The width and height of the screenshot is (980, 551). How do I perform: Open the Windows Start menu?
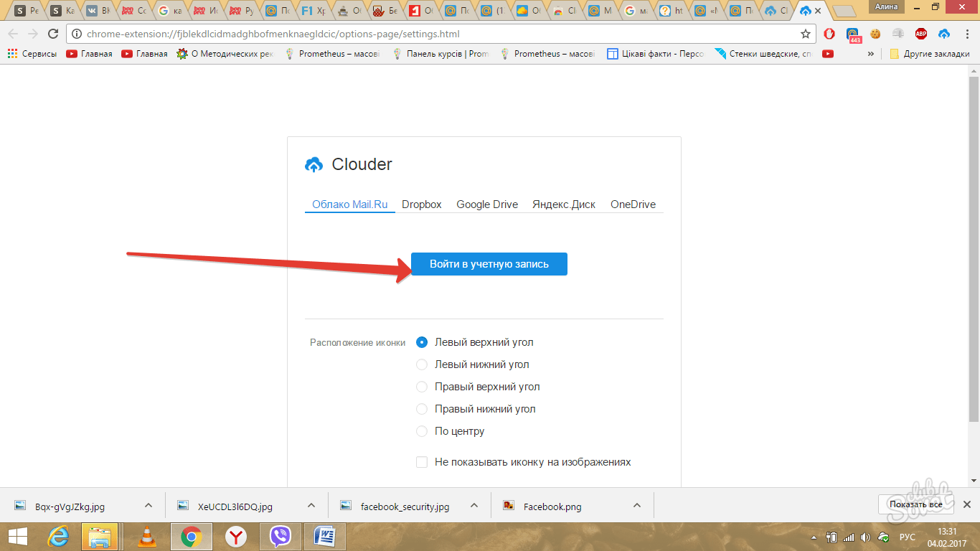coord(17,536)
